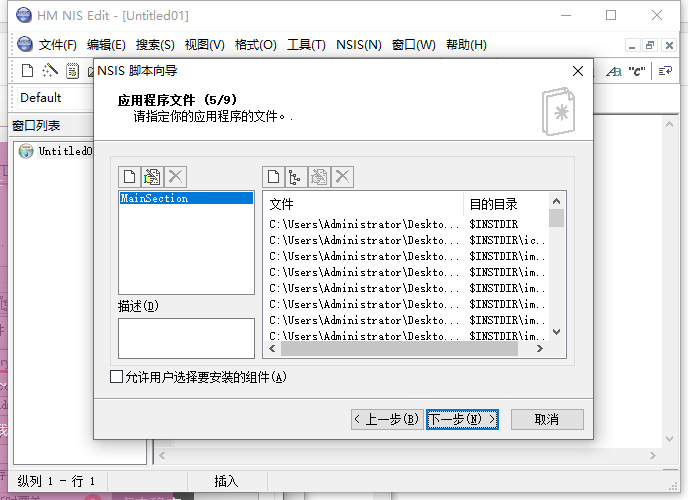Click editor vertical scrollbar up arrow
Viewport: 688px width, 500px height.
(x=669, y=125)
